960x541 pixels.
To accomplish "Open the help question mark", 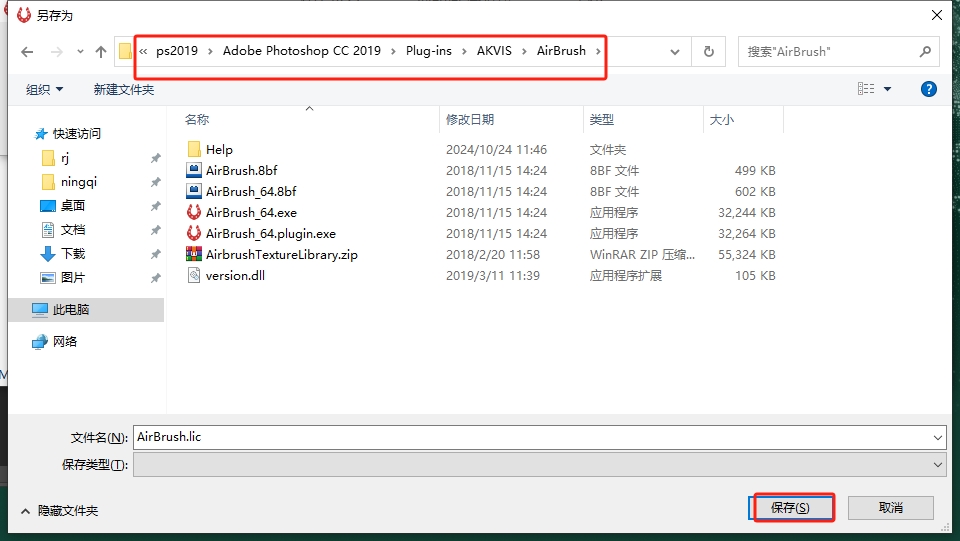I will click(x=928, y=89).
